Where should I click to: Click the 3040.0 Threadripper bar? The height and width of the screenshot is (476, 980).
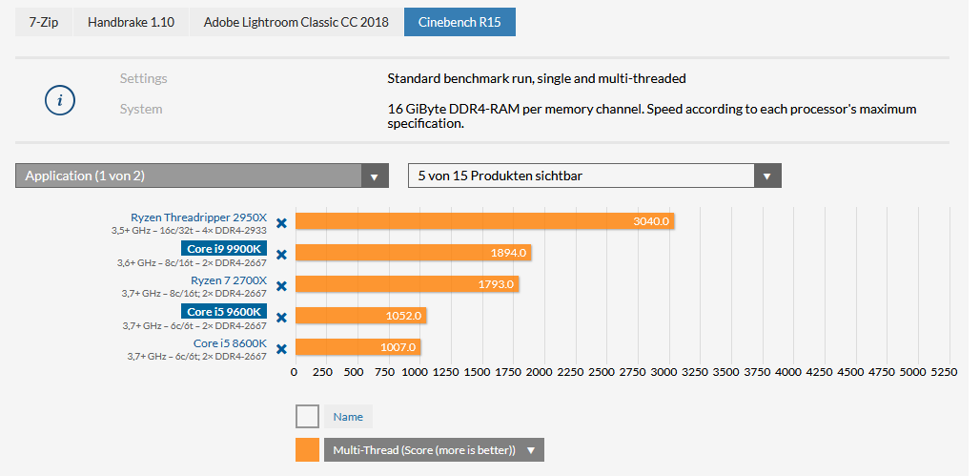coord(484,221)
